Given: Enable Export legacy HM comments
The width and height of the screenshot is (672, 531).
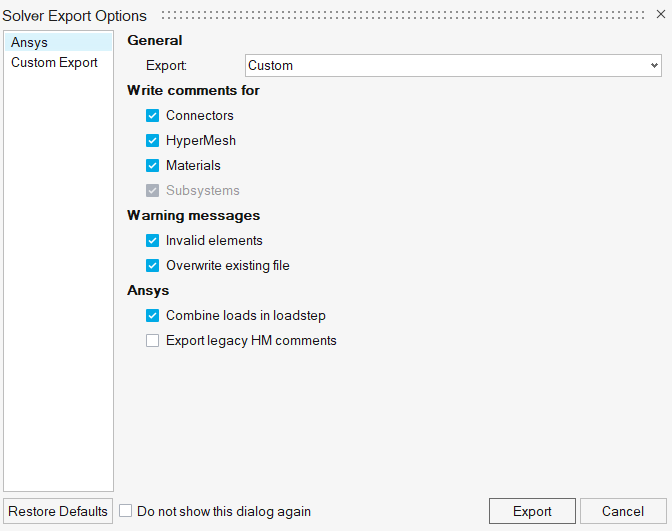Looking at the screenshot, I should tap(153, 341).
